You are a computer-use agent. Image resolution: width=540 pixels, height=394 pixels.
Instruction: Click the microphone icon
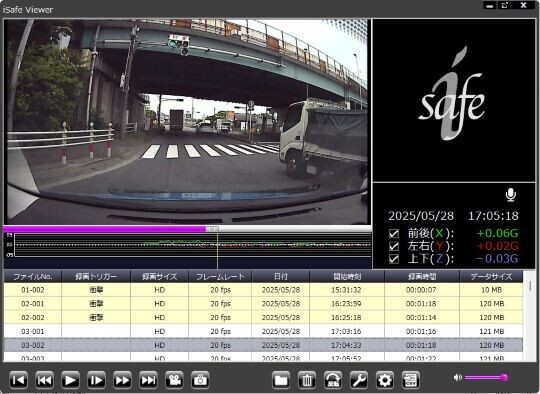pos(511,195)
